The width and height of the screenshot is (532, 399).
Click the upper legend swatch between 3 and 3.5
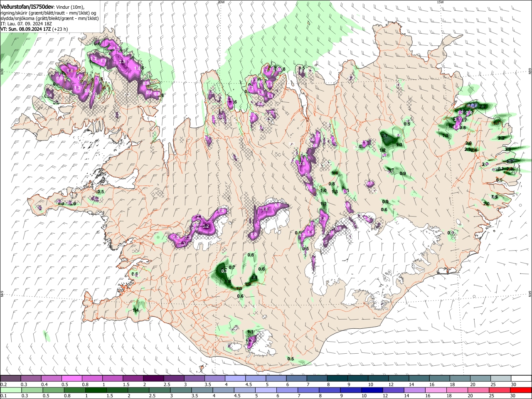pos(194,379)
